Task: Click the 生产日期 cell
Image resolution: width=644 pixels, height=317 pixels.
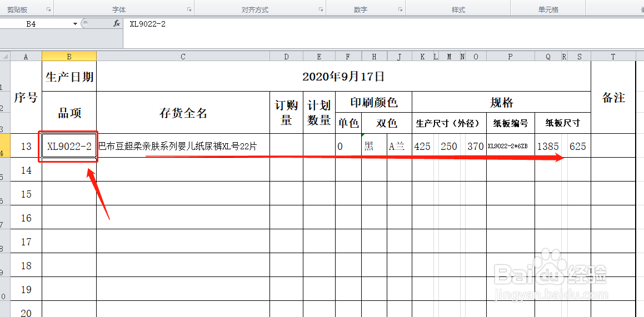Action: click(x=69, y=76)
